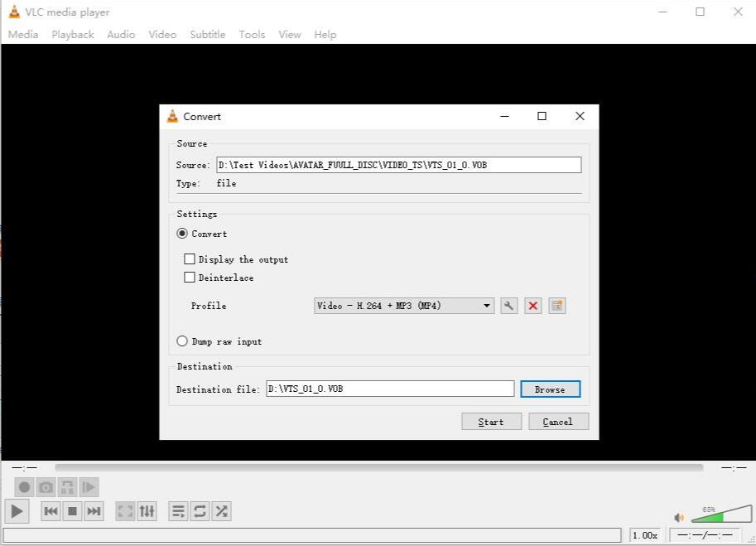756x546 pixels.
Task: Click the Play button in VLC
Action: (17, 511)
